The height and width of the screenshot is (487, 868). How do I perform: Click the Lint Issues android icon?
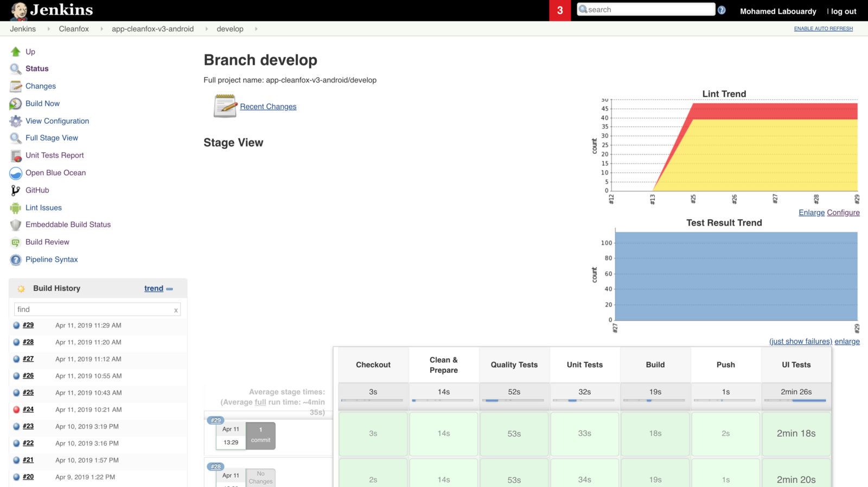click(16, 208)
